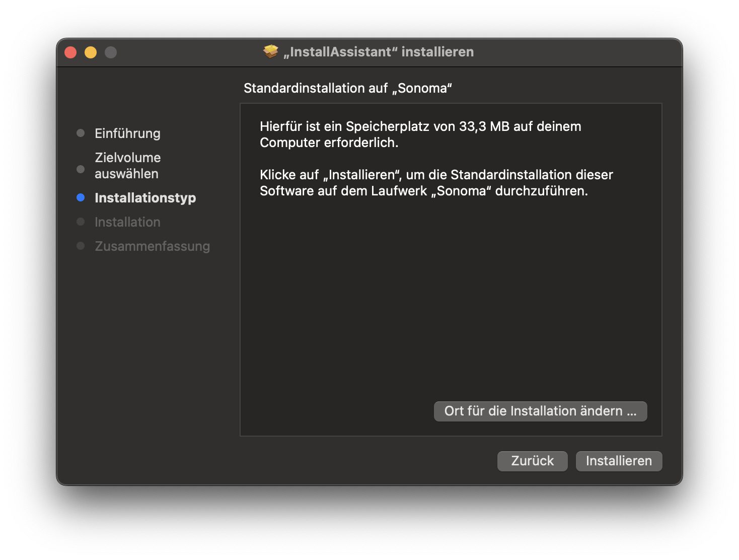The image size is (739, 560).
Task: Click the Installieren button
Action: click(619, 461)
